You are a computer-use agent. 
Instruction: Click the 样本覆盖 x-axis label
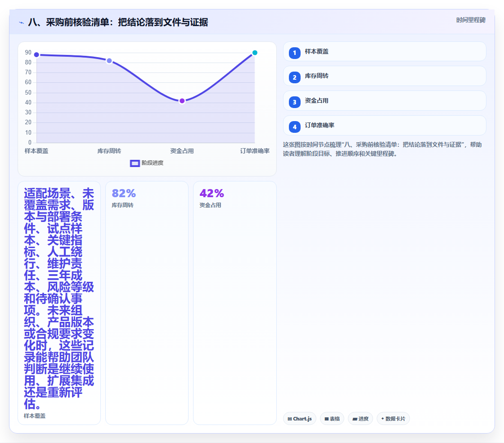36,151
